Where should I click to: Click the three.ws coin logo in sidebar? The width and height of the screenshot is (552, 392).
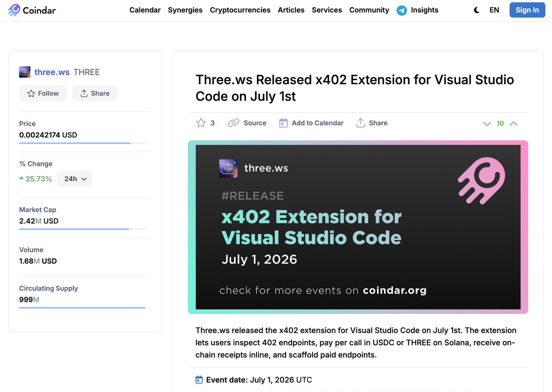tap(25, 72)
